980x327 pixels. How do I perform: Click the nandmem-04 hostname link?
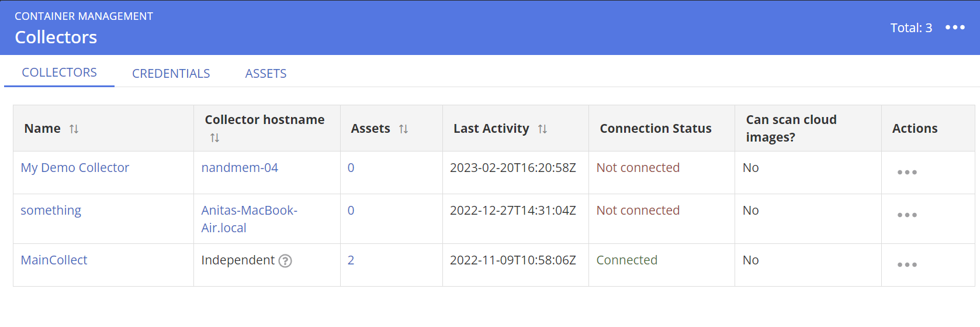240,168
